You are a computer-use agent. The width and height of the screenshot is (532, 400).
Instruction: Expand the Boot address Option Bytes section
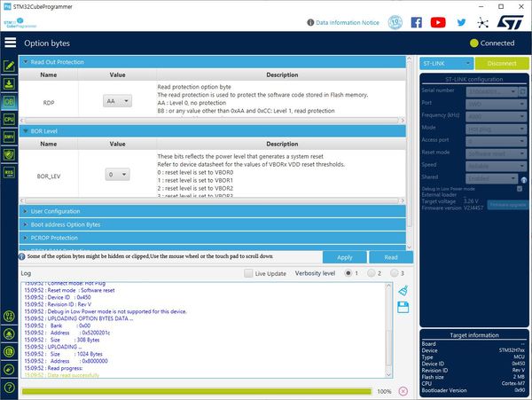point(213,224)
